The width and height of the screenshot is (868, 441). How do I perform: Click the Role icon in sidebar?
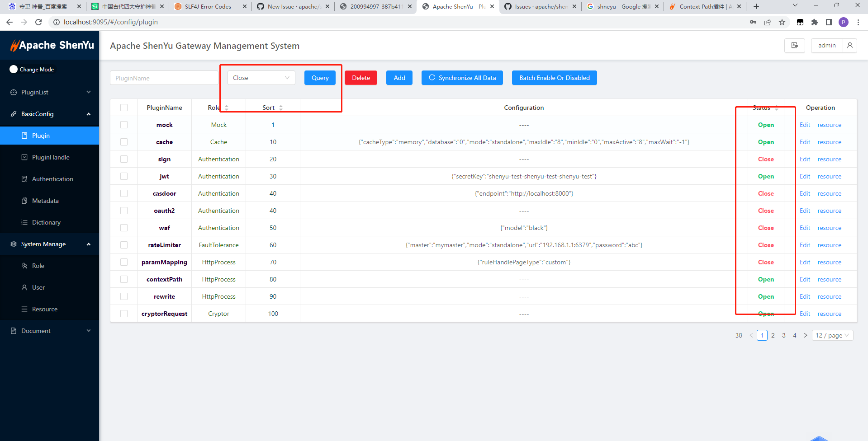(x=24, y=266)
